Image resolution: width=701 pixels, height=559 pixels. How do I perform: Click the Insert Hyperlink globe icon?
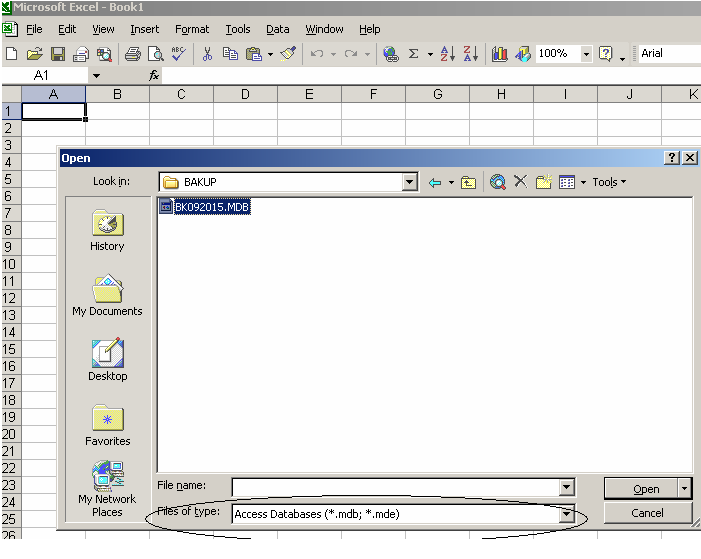point(391,54)
